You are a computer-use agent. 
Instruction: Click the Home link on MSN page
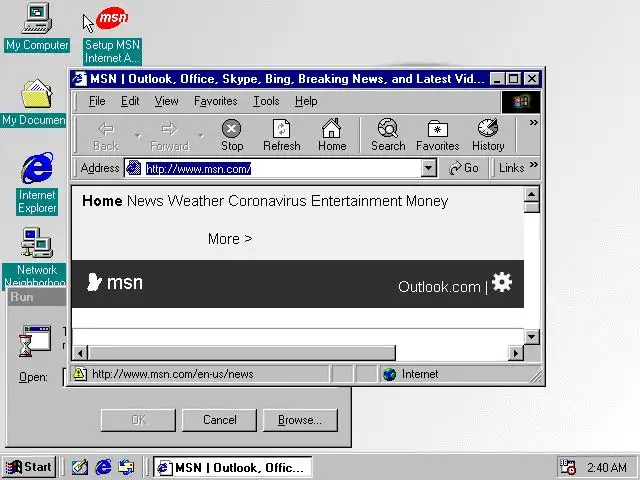[x=102, y=201]
